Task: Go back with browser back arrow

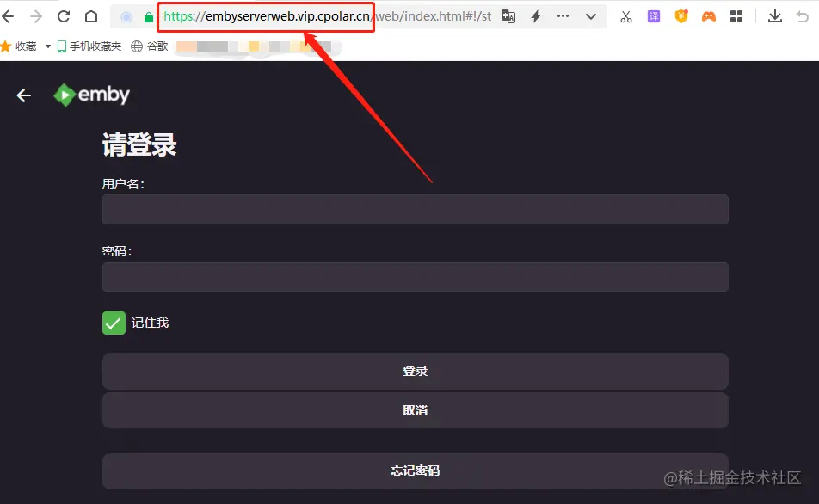Action: pyautogui.click(x=8, y=16)
